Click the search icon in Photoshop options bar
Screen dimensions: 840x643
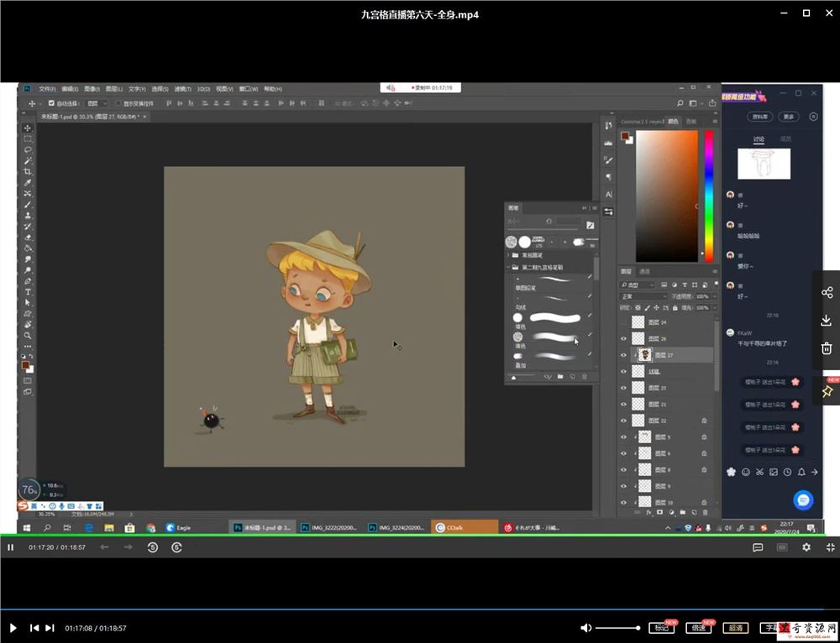click(x=680, y=103)
